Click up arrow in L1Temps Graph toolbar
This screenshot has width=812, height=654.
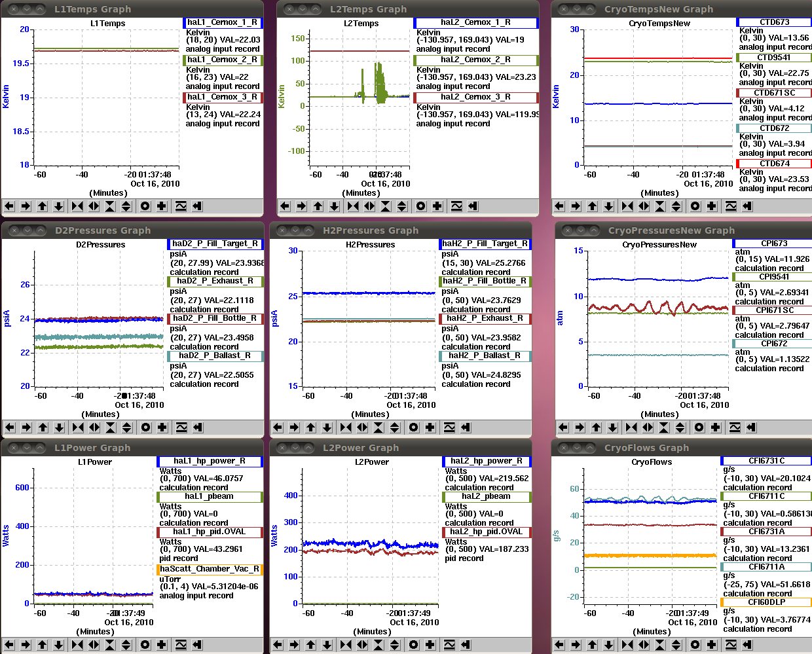pos(43,206)
